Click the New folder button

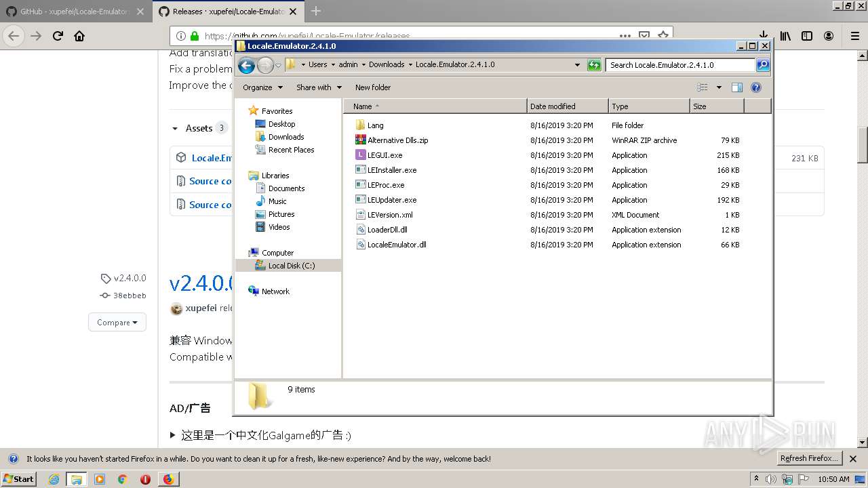(373, 87)
